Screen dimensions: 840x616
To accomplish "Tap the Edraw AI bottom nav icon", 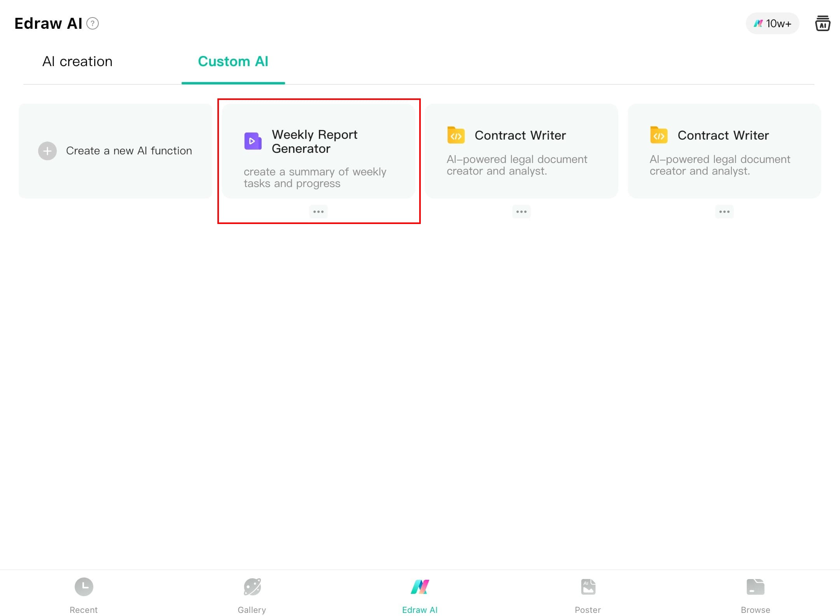I will pos(420,588).
